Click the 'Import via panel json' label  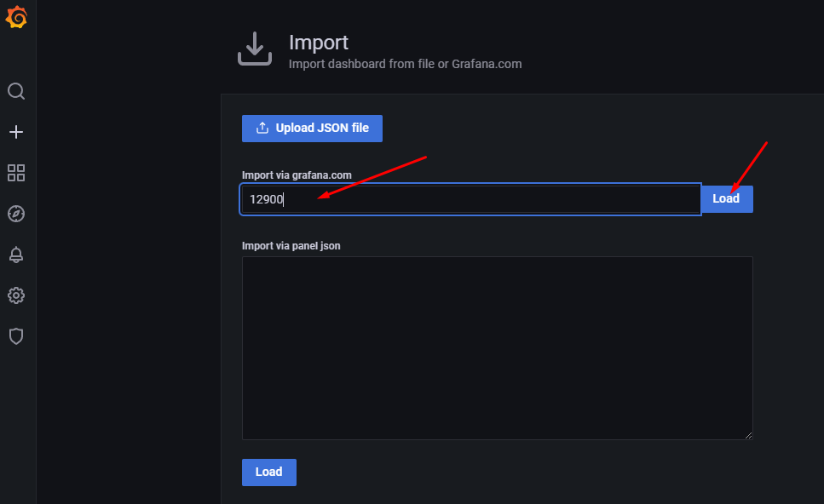click(291, 246)
